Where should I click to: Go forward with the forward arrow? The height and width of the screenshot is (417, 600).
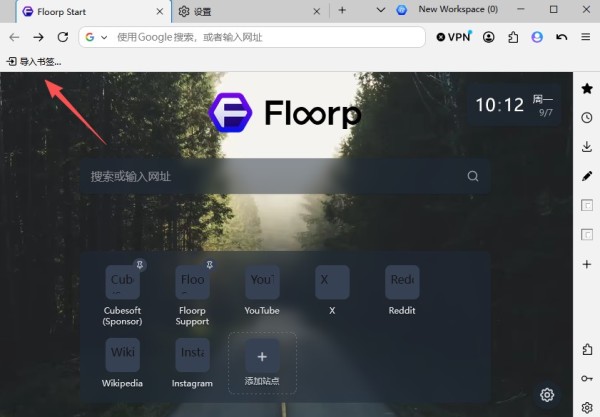(x=38, y=37)
